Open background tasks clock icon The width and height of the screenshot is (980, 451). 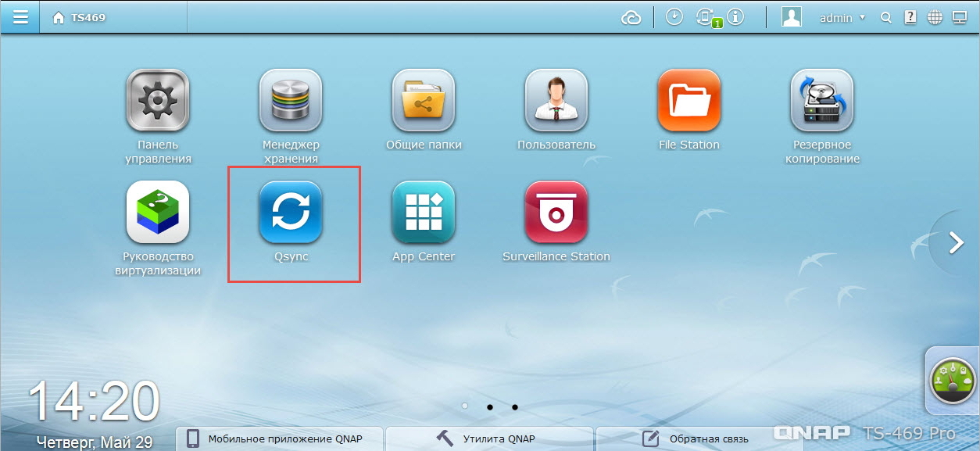point(674,17)
